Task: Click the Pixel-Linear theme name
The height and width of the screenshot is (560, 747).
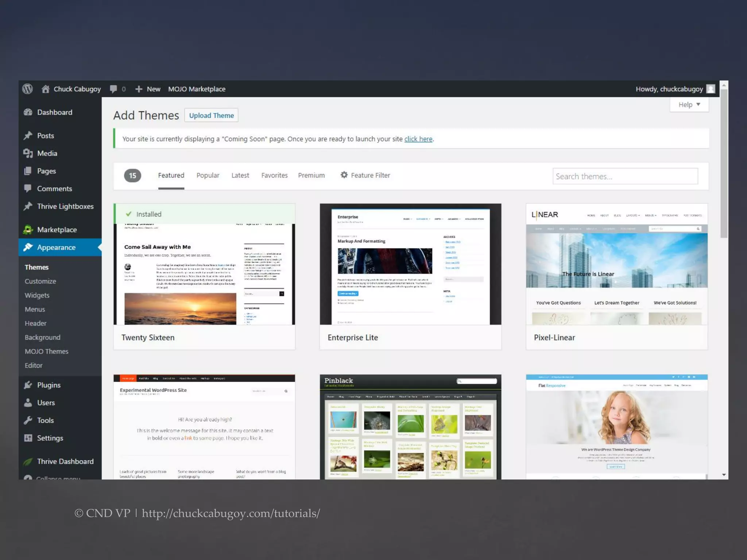Action: point(554,338)
